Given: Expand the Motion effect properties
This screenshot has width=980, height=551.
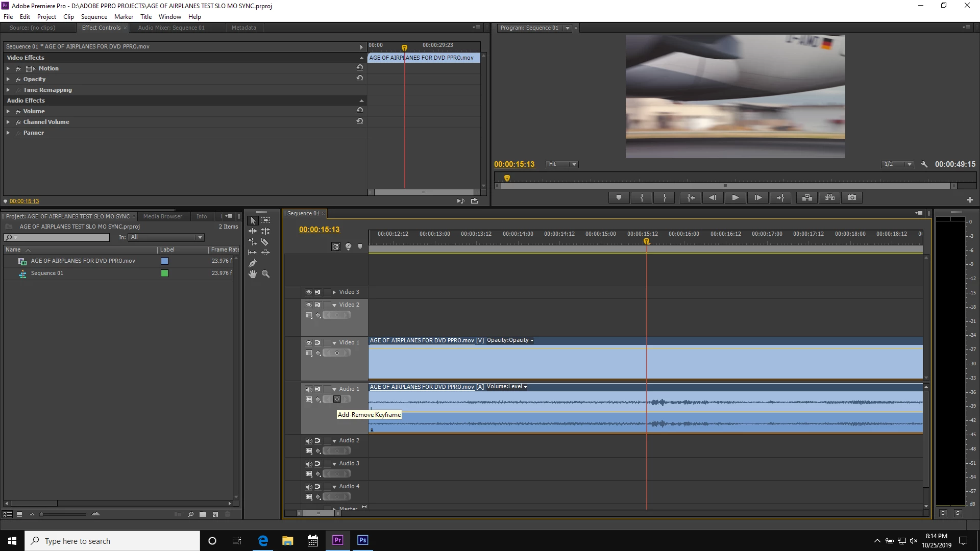Looking at the screenshot, I should [8, 68].
